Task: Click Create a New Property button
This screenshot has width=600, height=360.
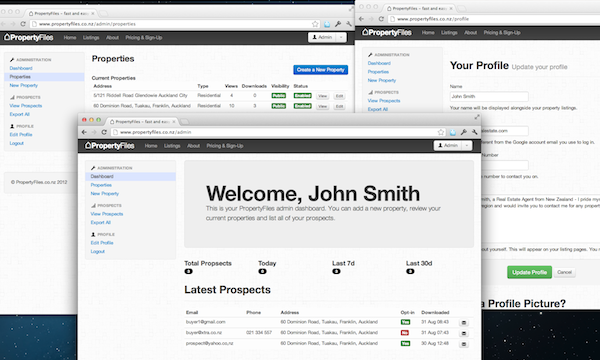Action: click(321, 70)
